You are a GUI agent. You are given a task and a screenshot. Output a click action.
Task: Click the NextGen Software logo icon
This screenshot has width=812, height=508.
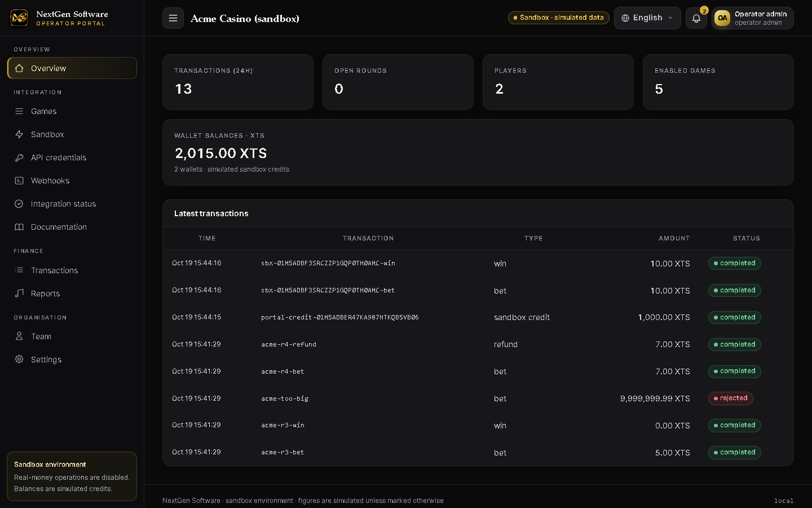click(x=19, y=18)
